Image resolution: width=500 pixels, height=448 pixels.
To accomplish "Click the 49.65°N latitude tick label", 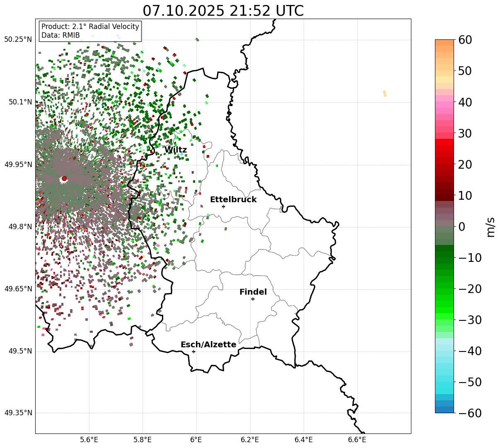I will pos(18,289).
